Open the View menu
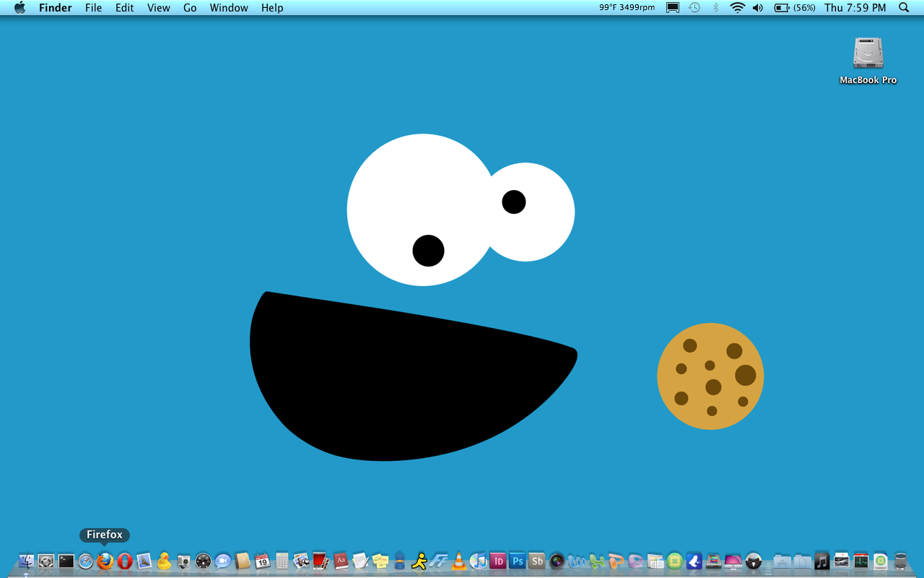924x578 pixels. click(159, 7)
